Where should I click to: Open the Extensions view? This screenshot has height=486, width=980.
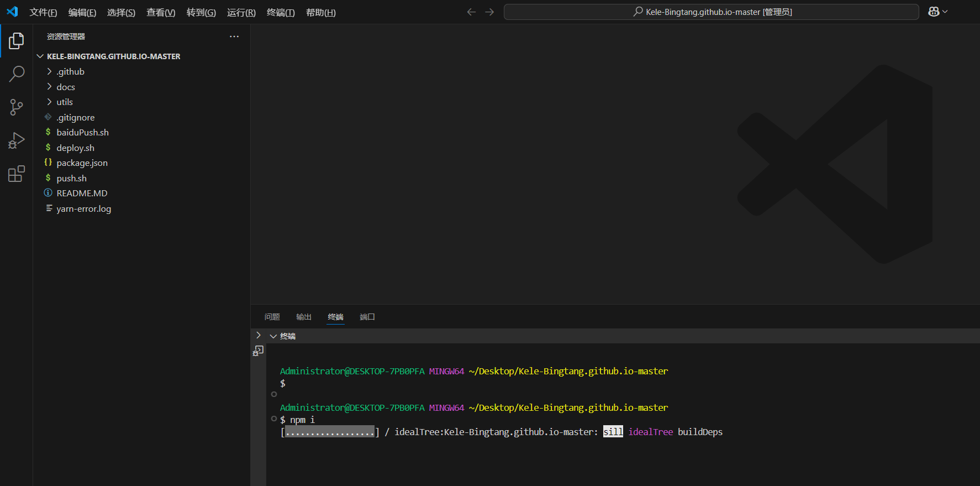tap(17, 174)
